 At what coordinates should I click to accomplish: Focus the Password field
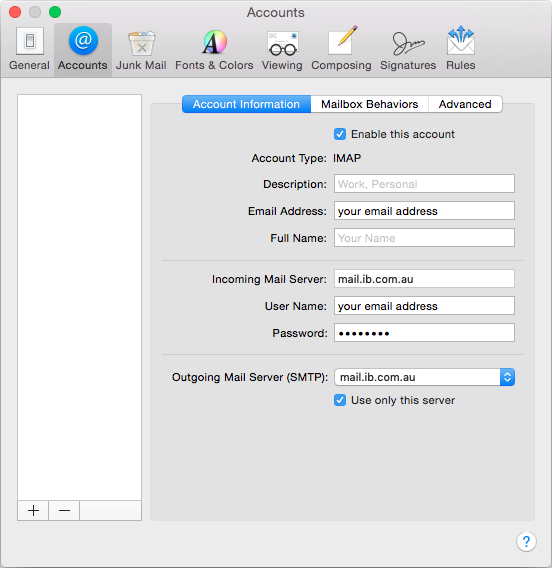pyautogui.click(x=424, y=333)
